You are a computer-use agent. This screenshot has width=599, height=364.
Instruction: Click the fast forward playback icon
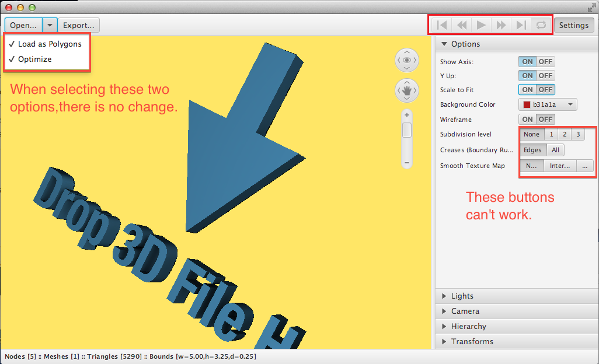(x=501, y=25)
